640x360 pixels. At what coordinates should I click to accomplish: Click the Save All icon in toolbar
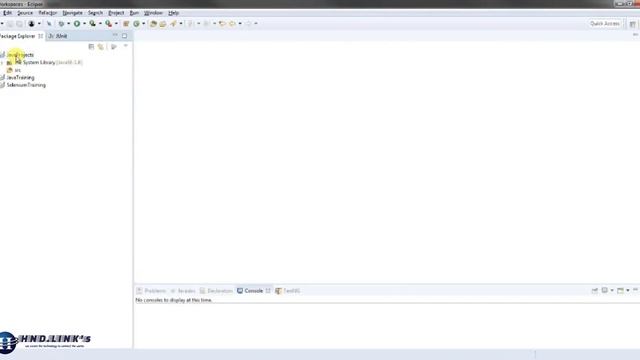coord(19,24)
